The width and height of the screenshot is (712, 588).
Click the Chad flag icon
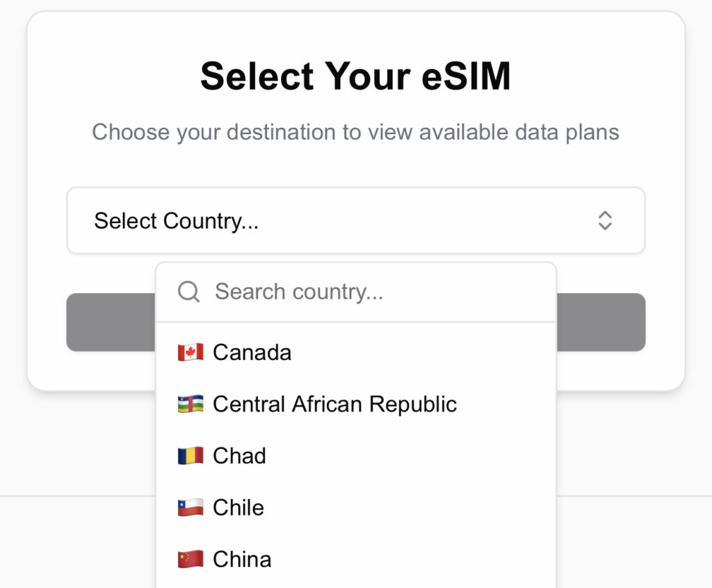(191, 456)
